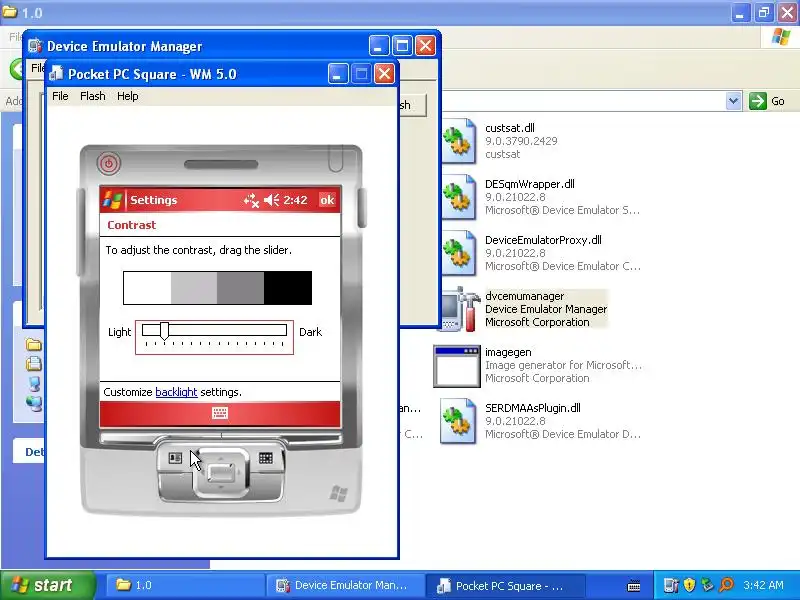800x600 pixels.
Task: Open the address bar dropdown arrow
Action: pos(733,101)
